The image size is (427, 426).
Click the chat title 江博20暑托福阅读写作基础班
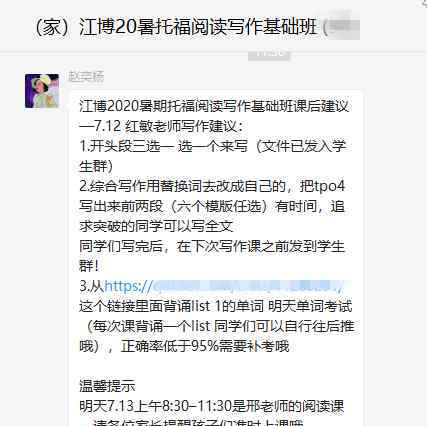198,27
